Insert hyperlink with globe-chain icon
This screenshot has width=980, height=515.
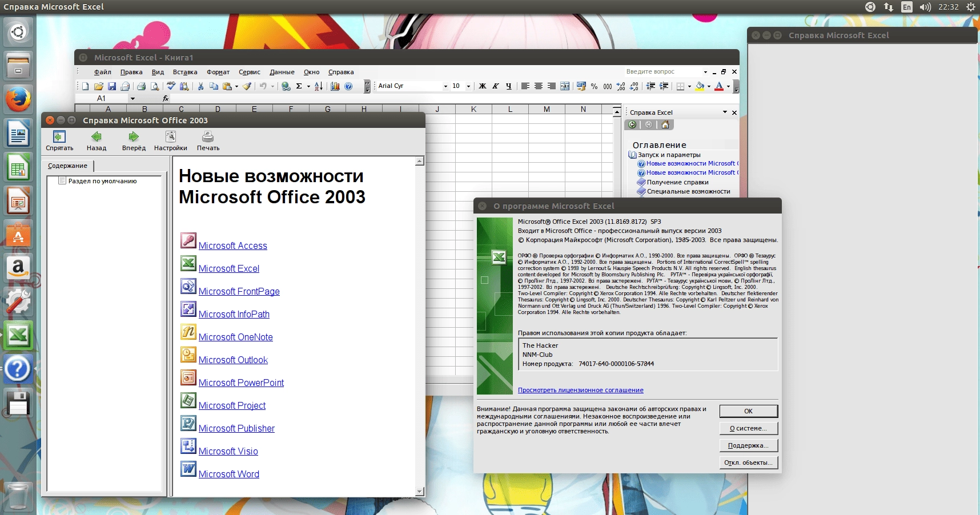point(286,86)
